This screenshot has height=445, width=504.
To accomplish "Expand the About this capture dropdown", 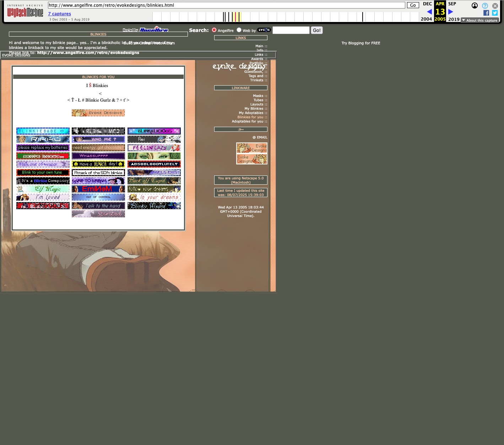I will (x=479, y=20).
